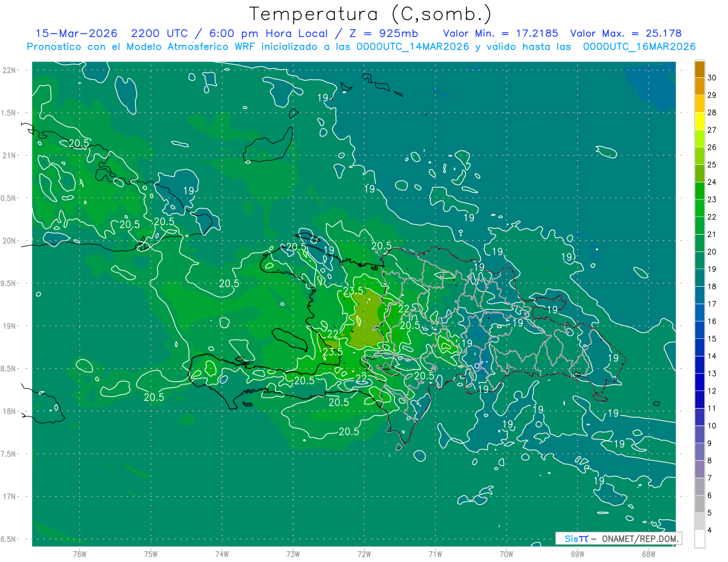Click the SisPI ONAMET/REP.DOM. credit label

[x=618, y=538]
